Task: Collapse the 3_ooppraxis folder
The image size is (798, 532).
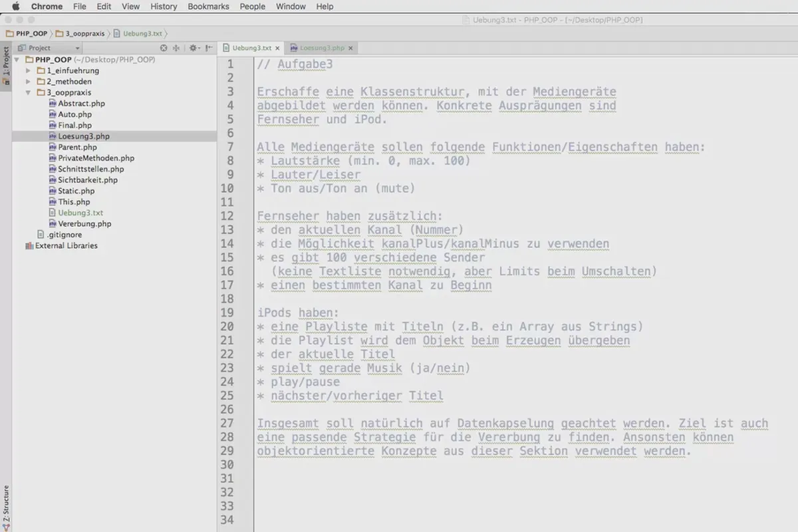Action: 28,92
